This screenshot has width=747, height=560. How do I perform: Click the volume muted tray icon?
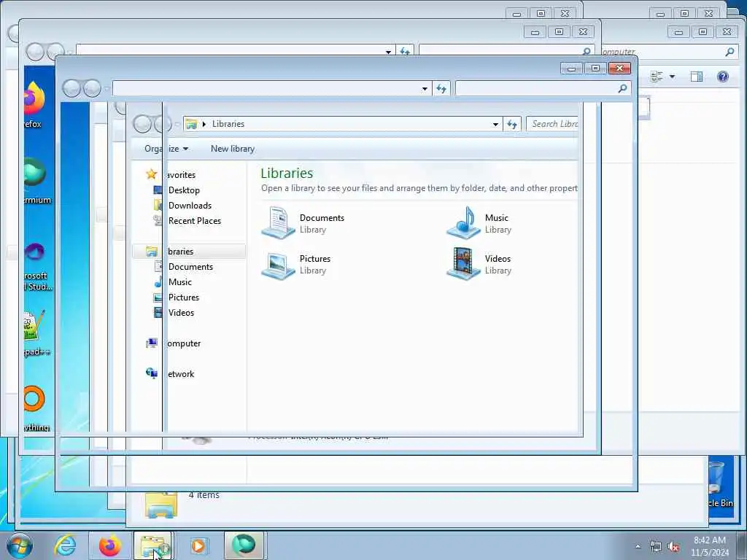tap(673, 547)
